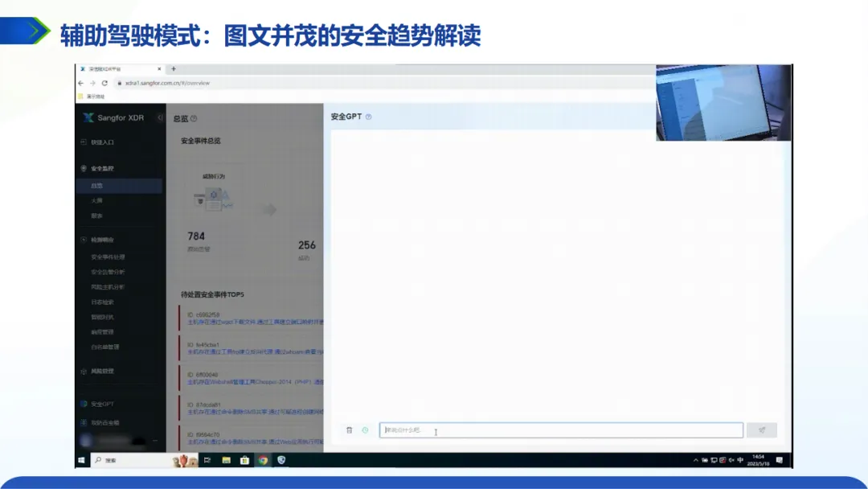868x489 pixels.
Task: Open Microsoft Store from the taskbar
Action: click(x=244, y=460)
